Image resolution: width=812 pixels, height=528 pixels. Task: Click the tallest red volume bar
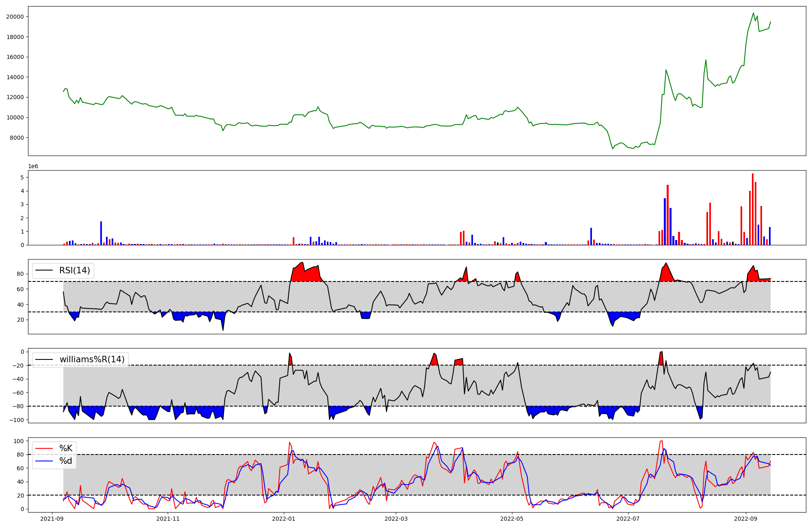[x=753, y=209]
